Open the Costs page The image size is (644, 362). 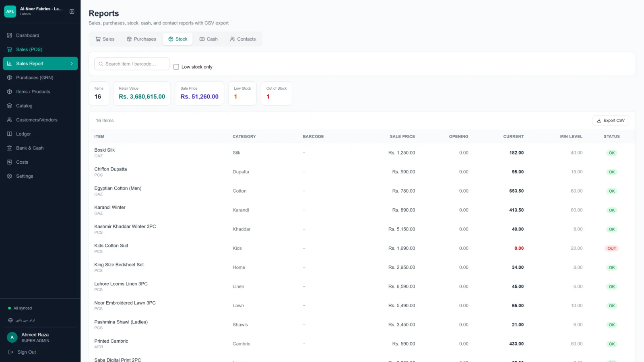pos(40,162)
